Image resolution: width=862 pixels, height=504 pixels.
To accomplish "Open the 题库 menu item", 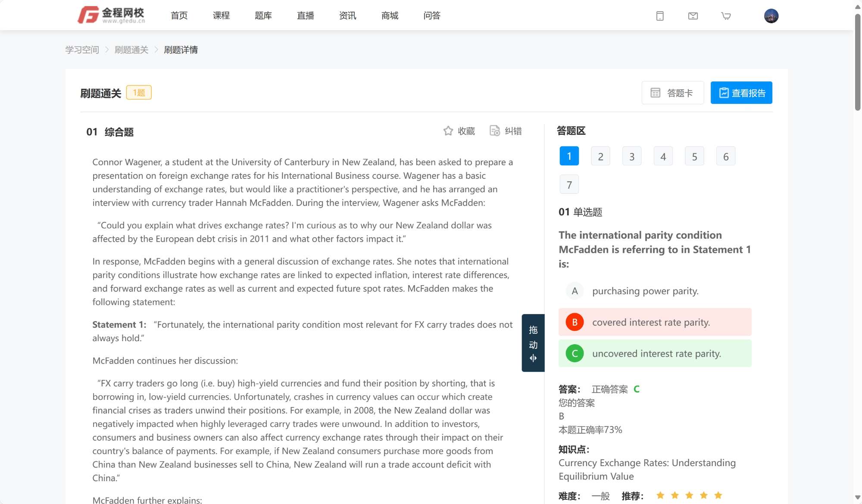I will 263,16.
